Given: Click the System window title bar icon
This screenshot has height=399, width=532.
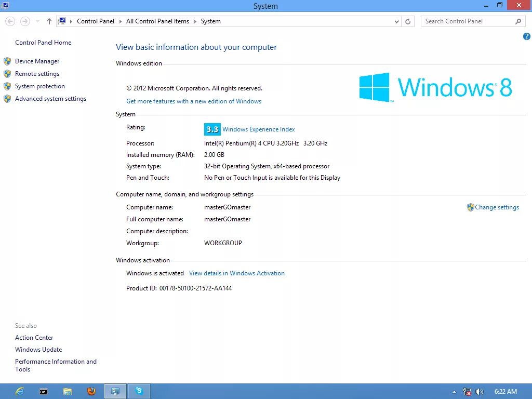Looking at the screenshot, I should click(5, 5).
